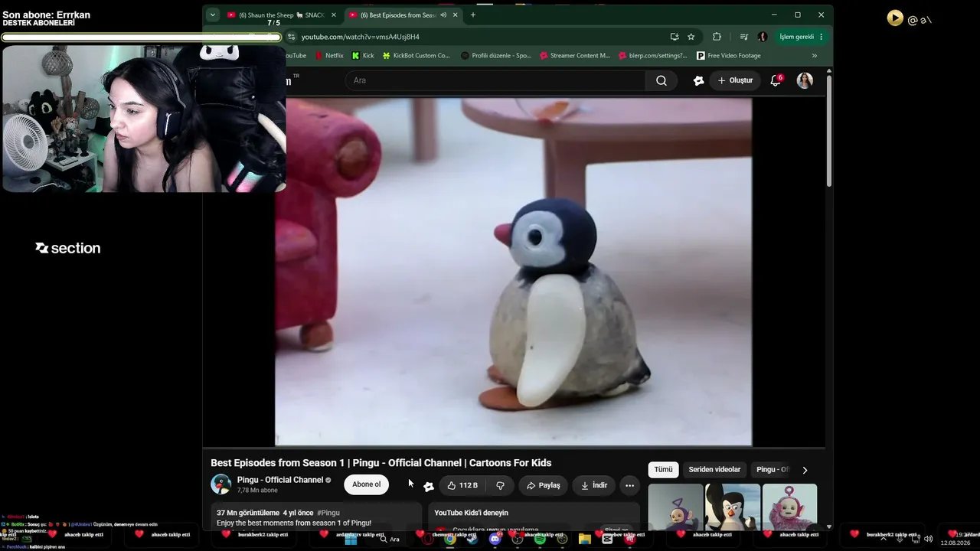Click the sparkle icon beside Oluştur
Viewport: 980px width, 551px height.
click(x=698, y=80)
